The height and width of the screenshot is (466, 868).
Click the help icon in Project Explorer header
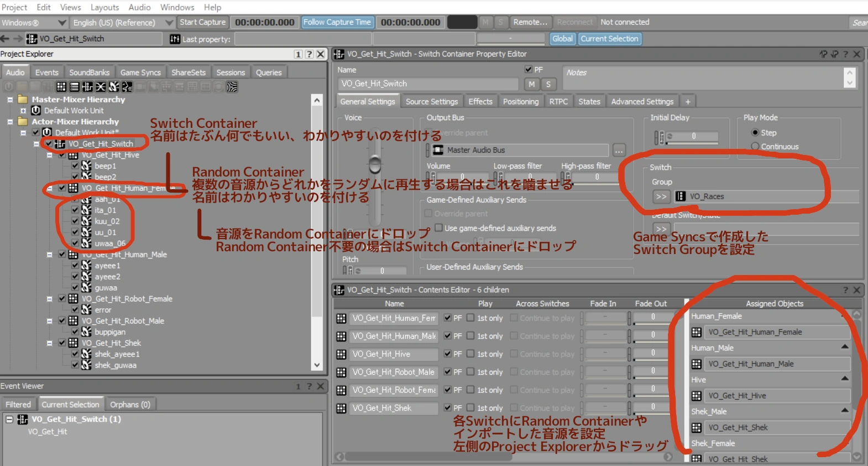point(309,54)
